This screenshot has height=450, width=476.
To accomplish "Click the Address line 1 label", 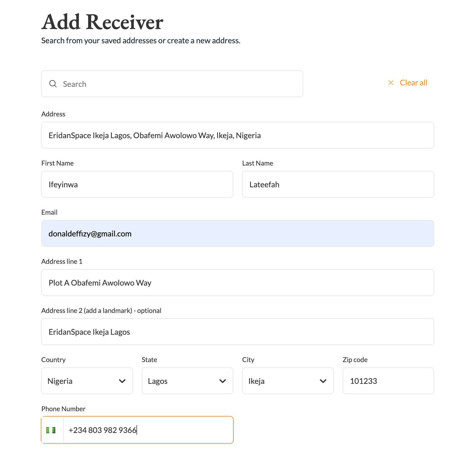I will tap(62, 261).
